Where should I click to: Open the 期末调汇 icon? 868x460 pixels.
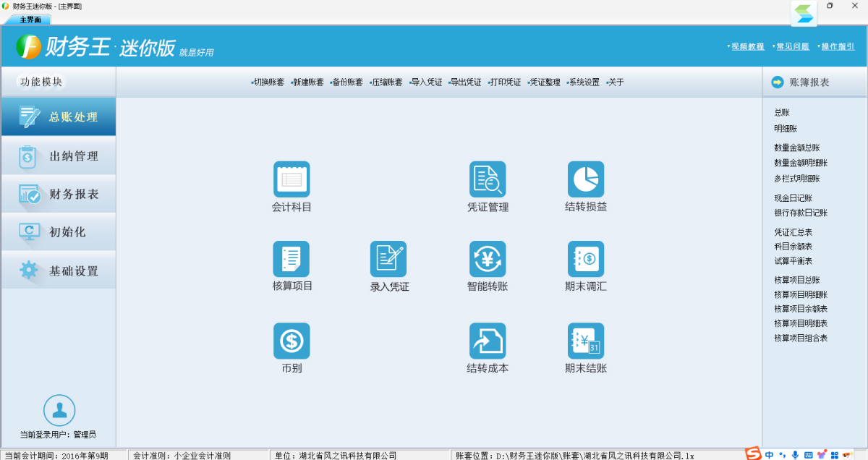point(585,259)
